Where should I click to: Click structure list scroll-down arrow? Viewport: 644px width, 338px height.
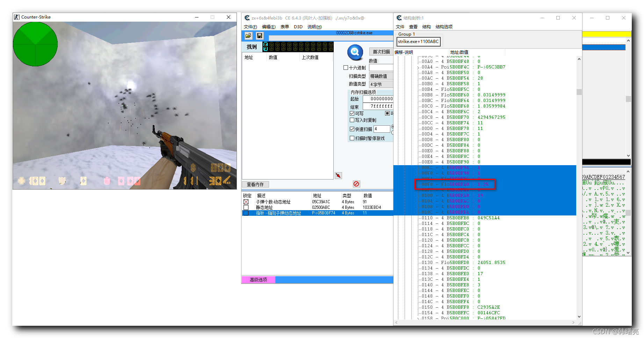click(x=579, y=317)
